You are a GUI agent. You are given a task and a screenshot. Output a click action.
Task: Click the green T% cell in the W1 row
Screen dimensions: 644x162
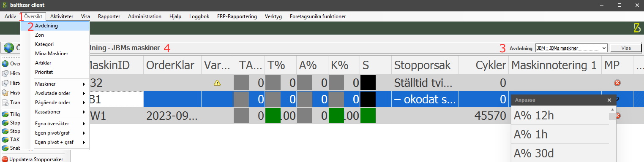[273, 116]
